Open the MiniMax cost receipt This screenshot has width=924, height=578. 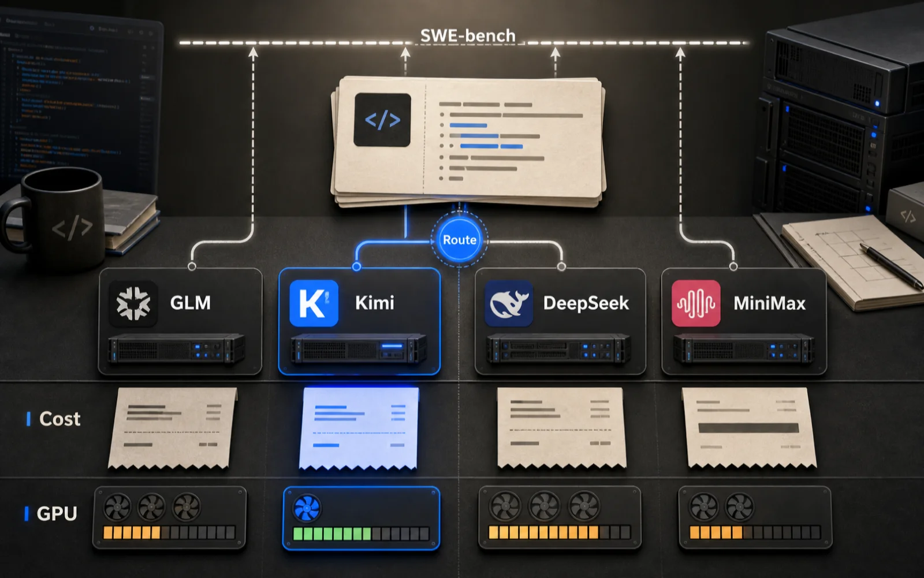coord(750,428)
